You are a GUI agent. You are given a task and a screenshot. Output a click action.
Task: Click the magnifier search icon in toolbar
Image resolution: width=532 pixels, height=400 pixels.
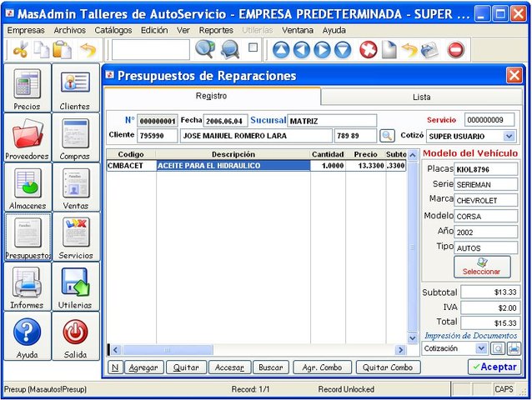tap(205, 49)
